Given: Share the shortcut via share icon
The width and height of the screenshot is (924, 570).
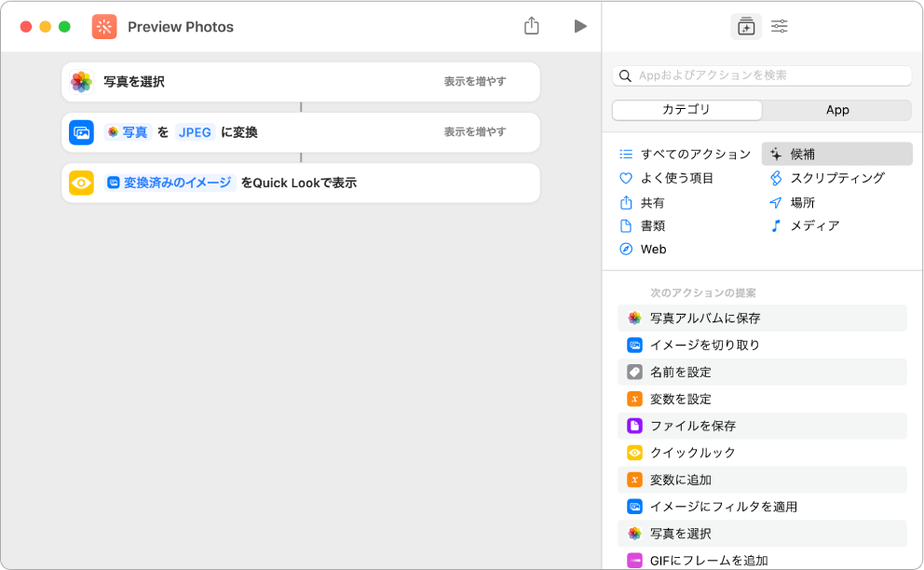Looking at the screenshot, I should [532, 26].
